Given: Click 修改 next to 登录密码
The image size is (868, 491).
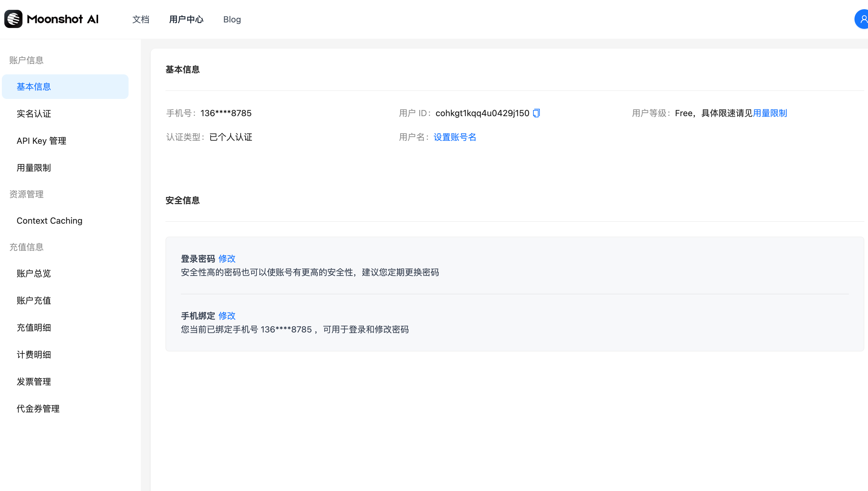Looking at the screenshot, I should click(227, 259).
